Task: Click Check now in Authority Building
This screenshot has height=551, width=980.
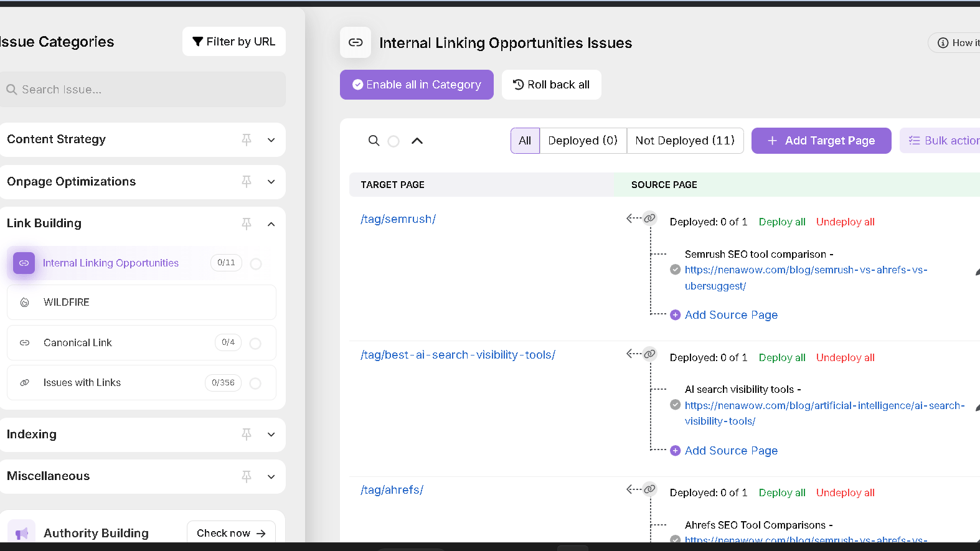Action: [231, 533]
